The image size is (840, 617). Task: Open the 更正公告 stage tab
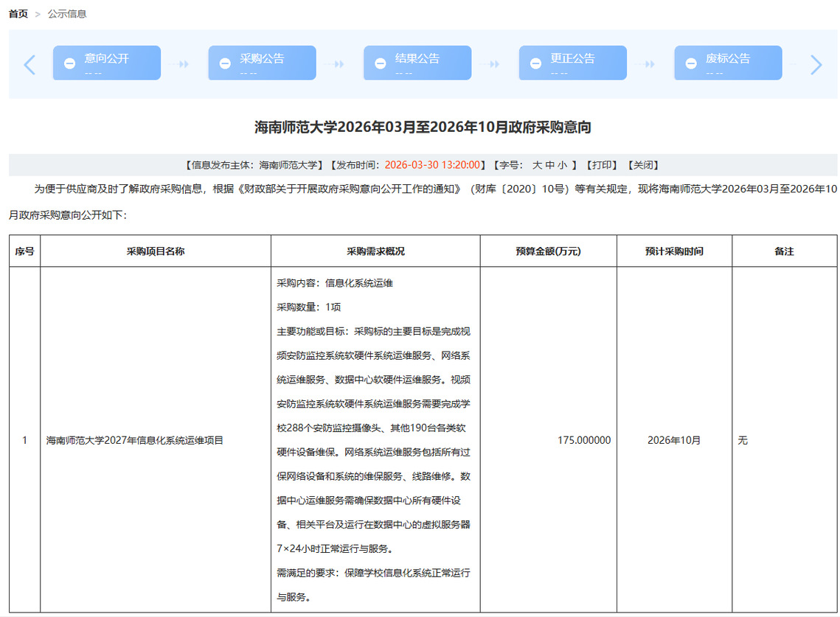573,59
